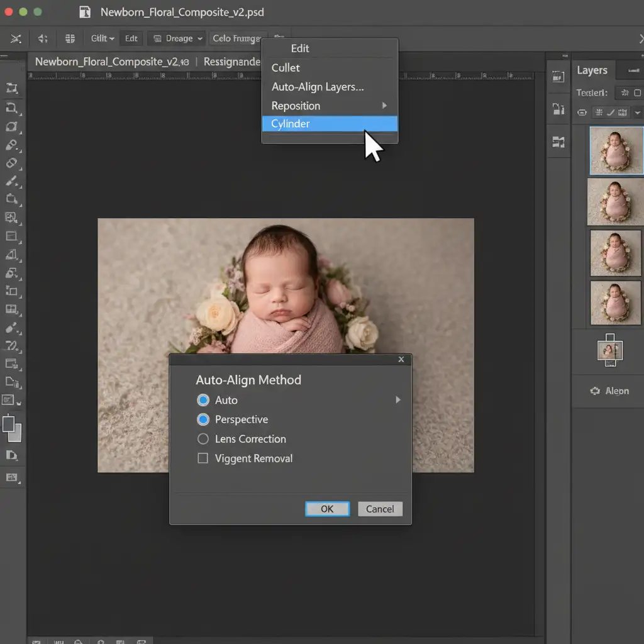Pick the Eyedropper tool in left toolbar

pos(11,145)
